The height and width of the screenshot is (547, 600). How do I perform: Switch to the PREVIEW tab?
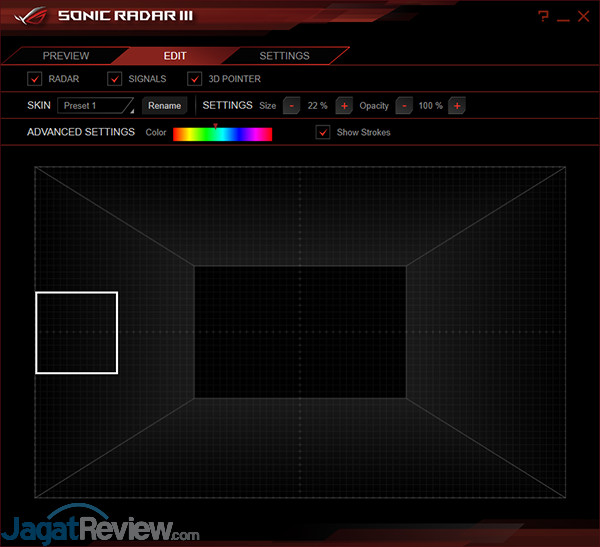pos(66,56)
